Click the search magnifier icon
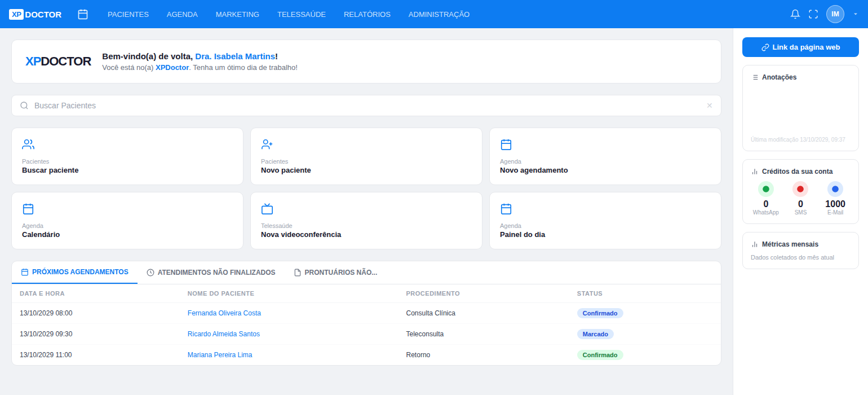 [x=24, y=106]
